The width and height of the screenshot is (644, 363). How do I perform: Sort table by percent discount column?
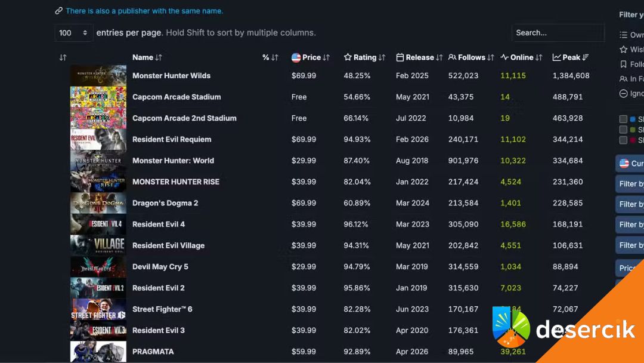pyautogui.click(x=270, y=57)
